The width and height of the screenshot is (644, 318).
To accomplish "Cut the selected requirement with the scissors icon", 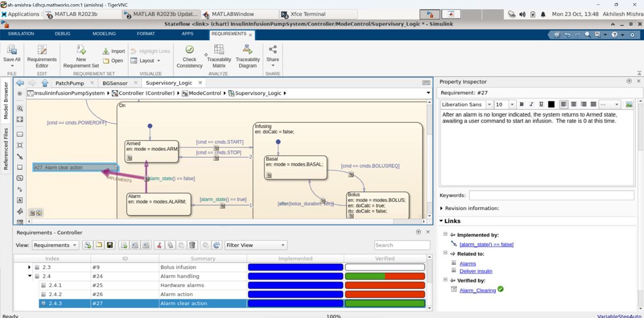I will 159,245.
